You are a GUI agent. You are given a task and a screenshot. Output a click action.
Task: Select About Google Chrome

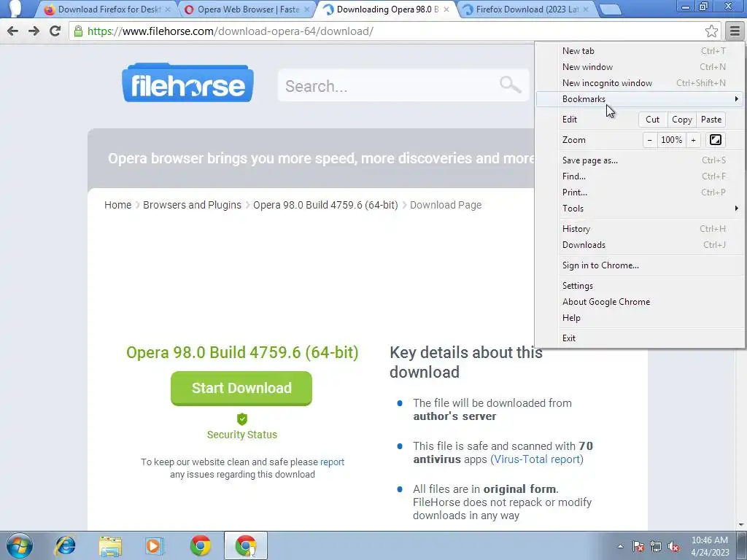[639, 302]
